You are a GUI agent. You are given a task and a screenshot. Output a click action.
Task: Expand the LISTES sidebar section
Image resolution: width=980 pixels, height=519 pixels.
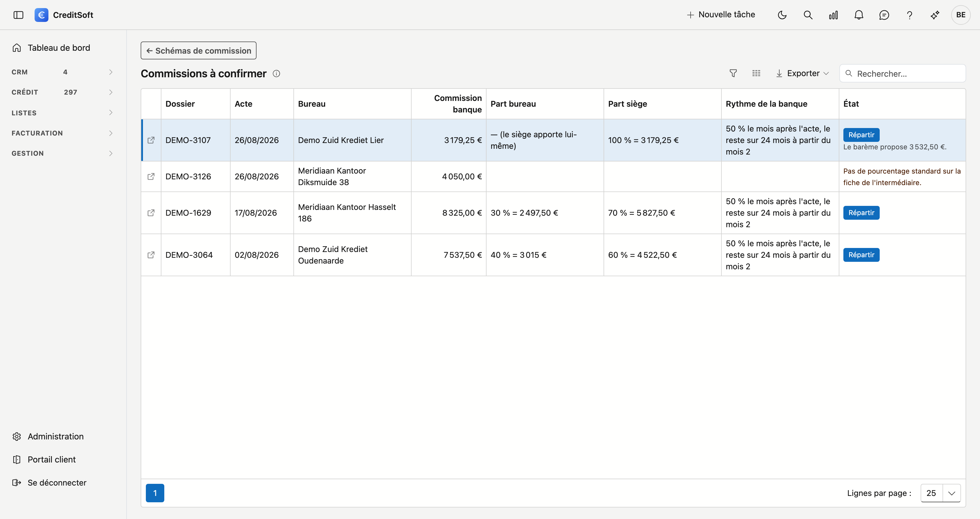point(62,113)
